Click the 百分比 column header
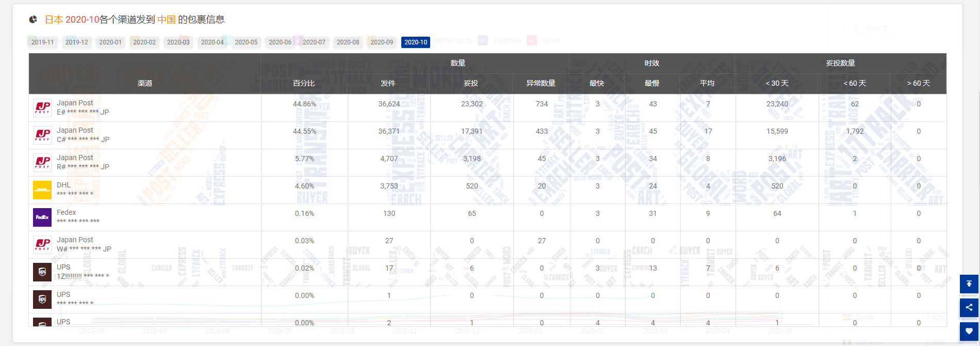The height and width of the screenshot is (346, 980). [304, 83]
